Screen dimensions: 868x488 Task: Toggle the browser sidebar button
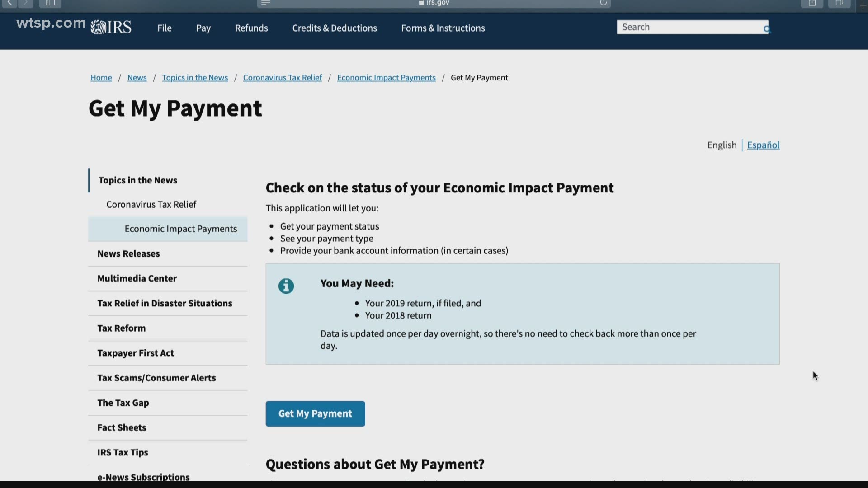pos(50,3)
